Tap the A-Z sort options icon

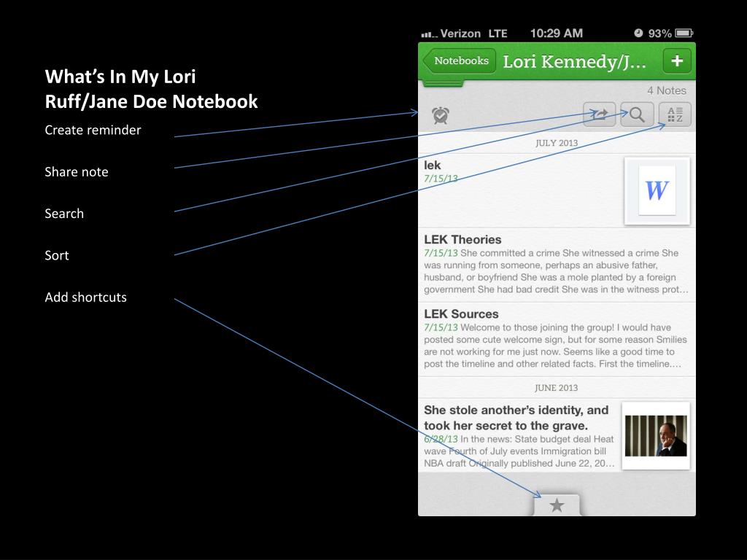pyautogui.click(x=675, y=114)
